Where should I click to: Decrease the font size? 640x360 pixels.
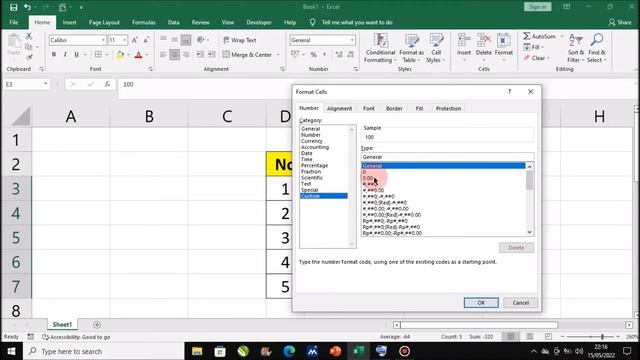146,40
